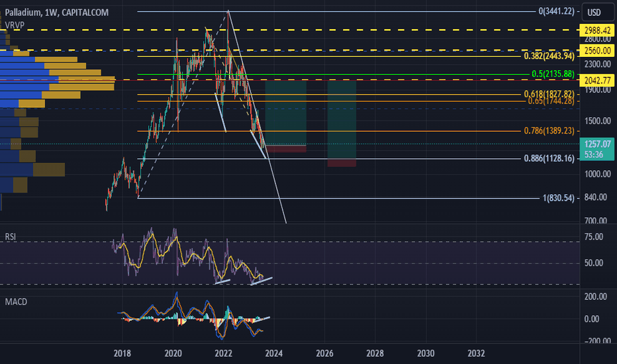This screenshot has width=617, height=364.
Task: Click the 2030 time axis label
Action: point(426,353)
